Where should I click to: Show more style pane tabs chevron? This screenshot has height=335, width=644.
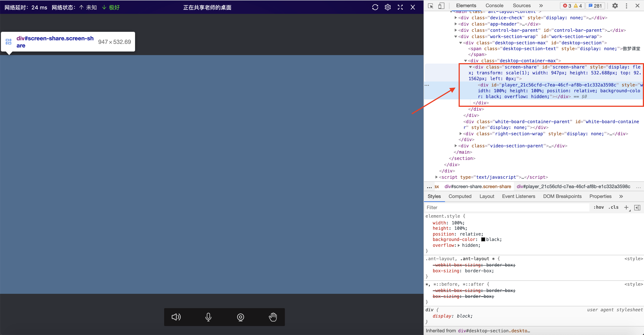point(621,196)
